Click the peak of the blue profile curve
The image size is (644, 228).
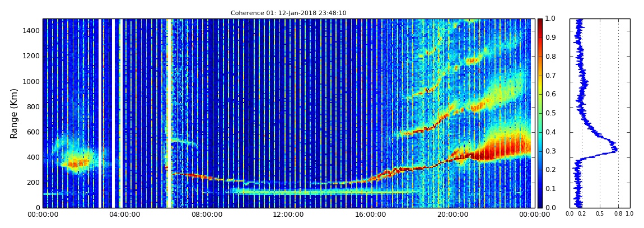coord(616,150)
